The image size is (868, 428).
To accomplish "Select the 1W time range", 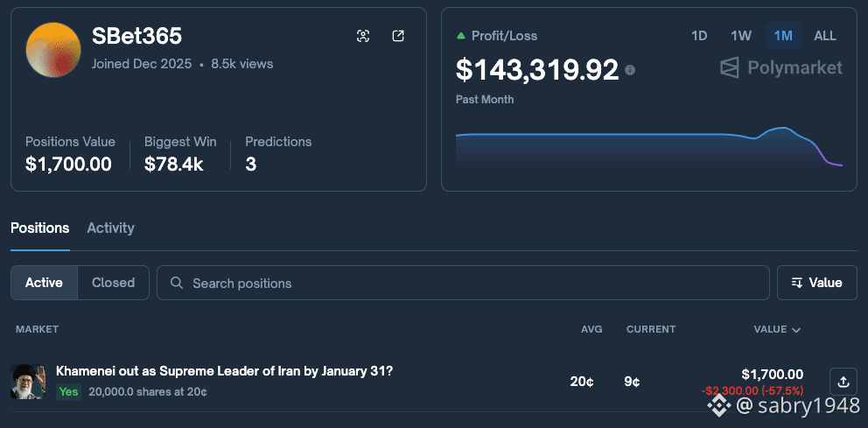I will [741, 36].
